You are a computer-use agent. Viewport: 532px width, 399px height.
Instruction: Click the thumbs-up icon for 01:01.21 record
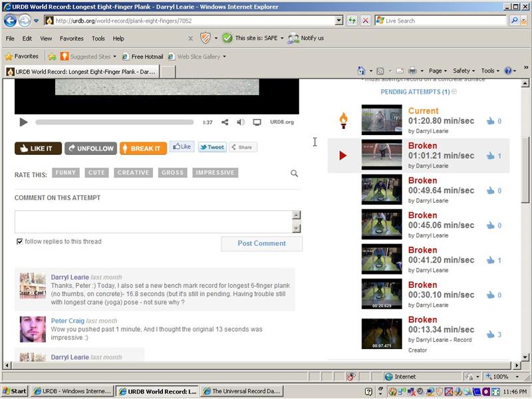[490, 156]
